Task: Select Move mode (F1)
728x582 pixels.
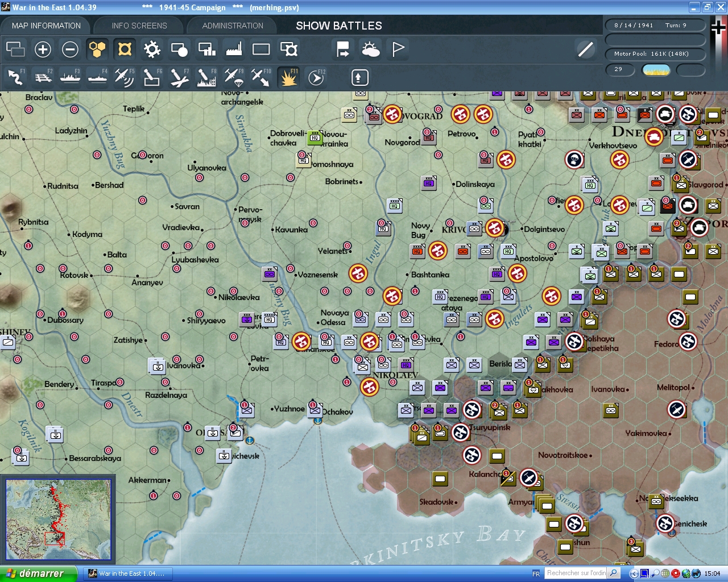Action: click(x=15, y=77)
